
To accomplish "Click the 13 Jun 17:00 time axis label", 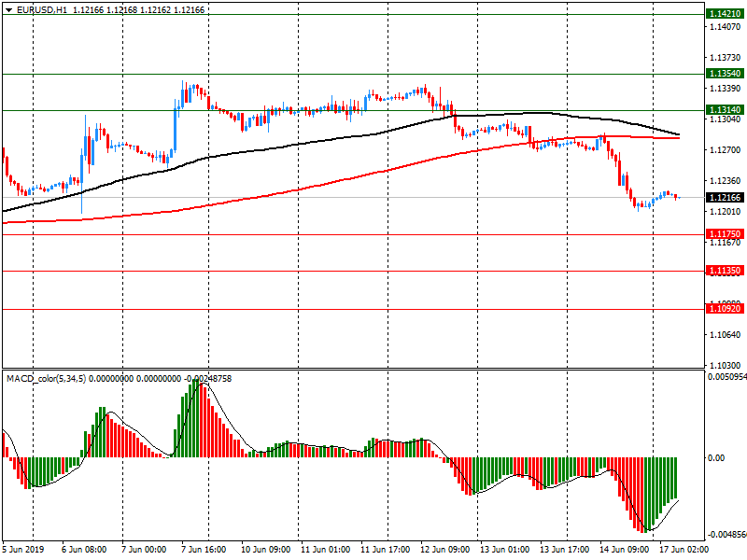I will point(565,550).
